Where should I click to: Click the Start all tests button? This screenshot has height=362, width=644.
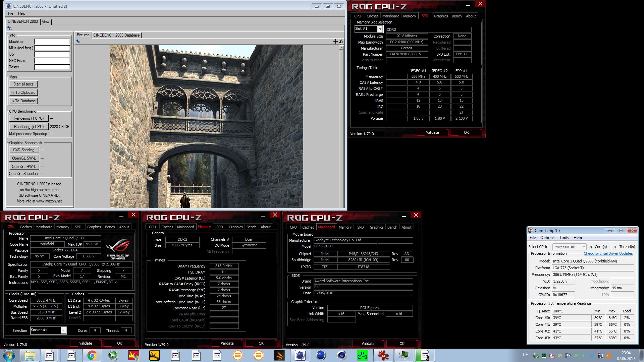click(23, 84)
